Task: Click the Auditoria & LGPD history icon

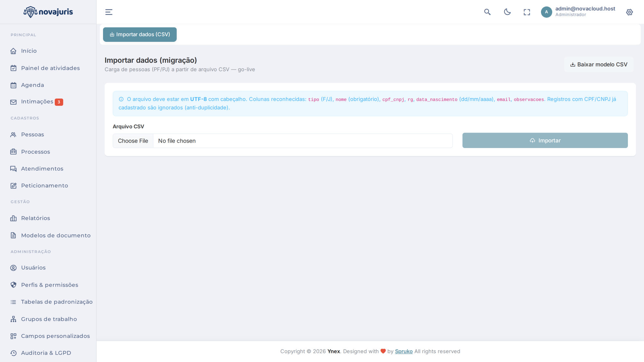Action: tap(13, 353)
